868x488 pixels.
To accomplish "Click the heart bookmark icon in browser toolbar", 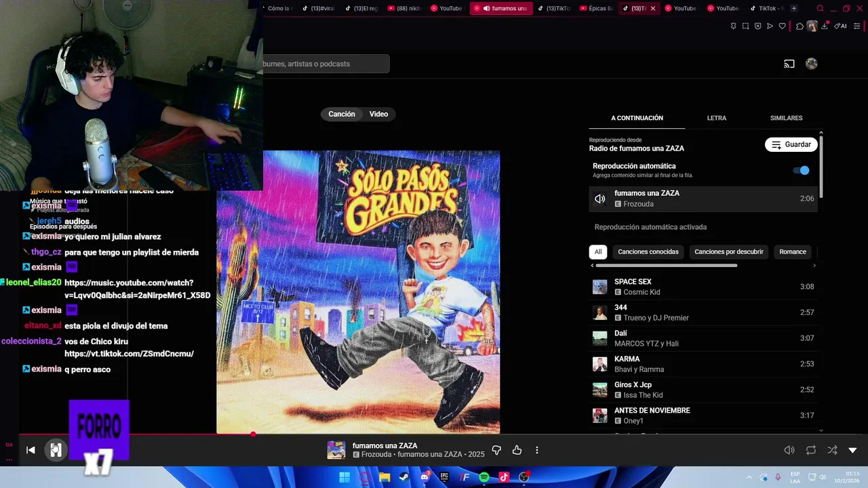I will coord(782,26).
